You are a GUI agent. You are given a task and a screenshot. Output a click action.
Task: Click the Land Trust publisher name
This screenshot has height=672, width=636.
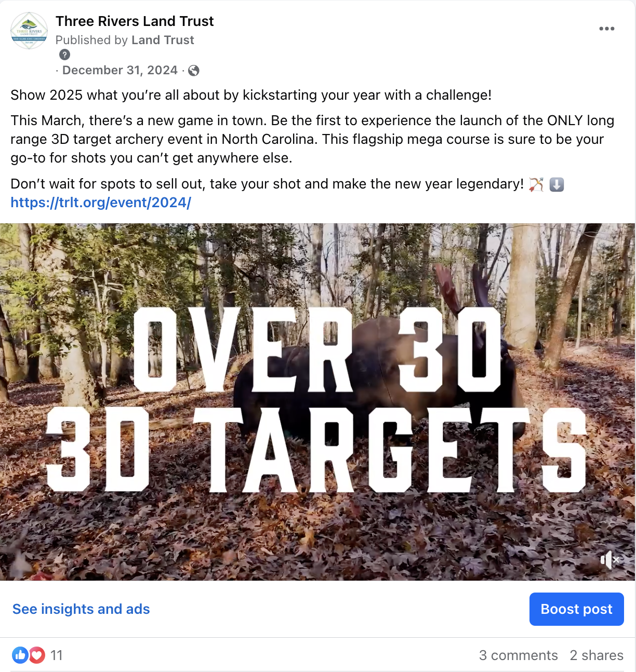coord(163,40)
